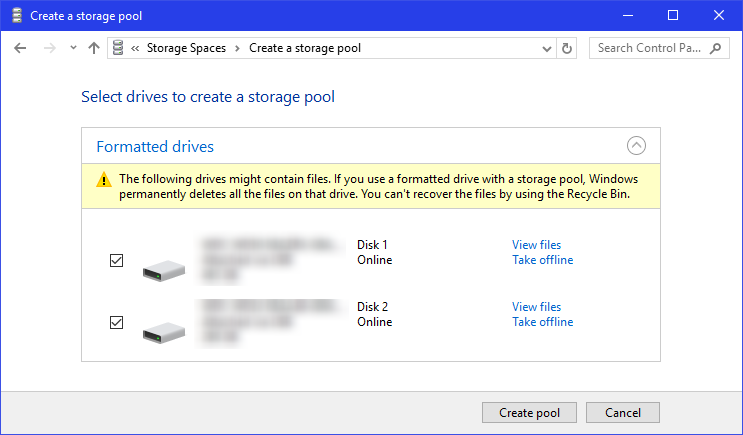This screenshot has width=743, height=435.
Task: Click the Create a storage pool breadcrumb
Action: [305, 48]
